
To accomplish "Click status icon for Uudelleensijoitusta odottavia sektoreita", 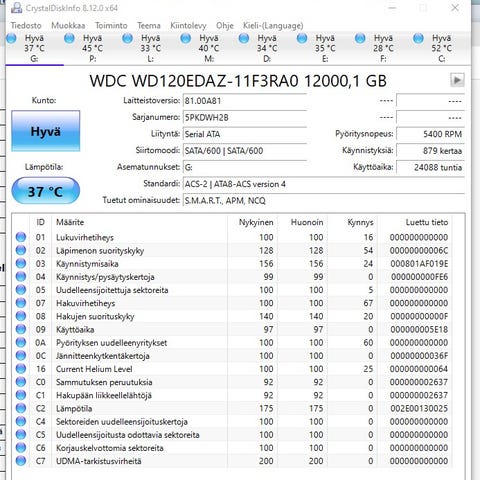I will point(21,434).
